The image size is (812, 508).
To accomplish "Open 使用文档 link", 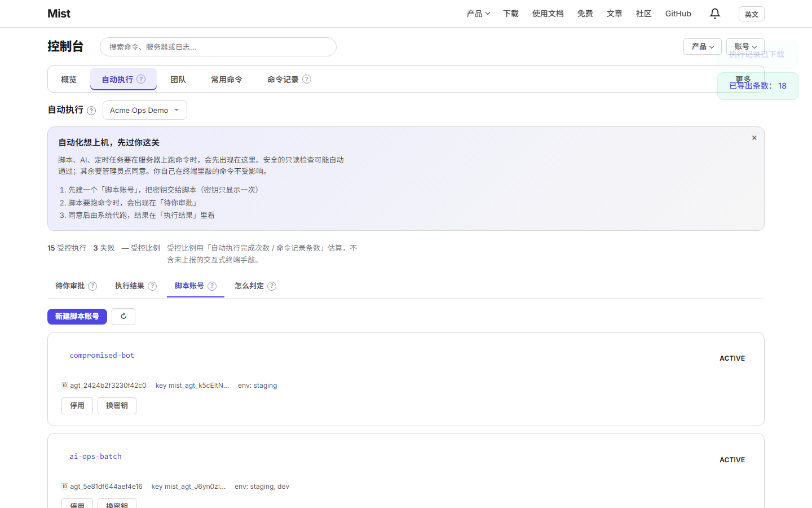I will [x=548, y=14].
